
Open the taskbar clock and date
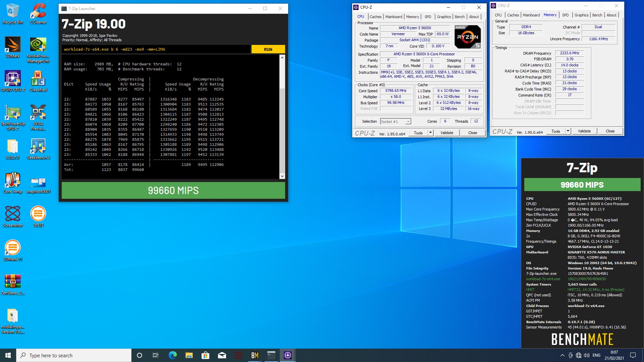(x=614, y=355)
